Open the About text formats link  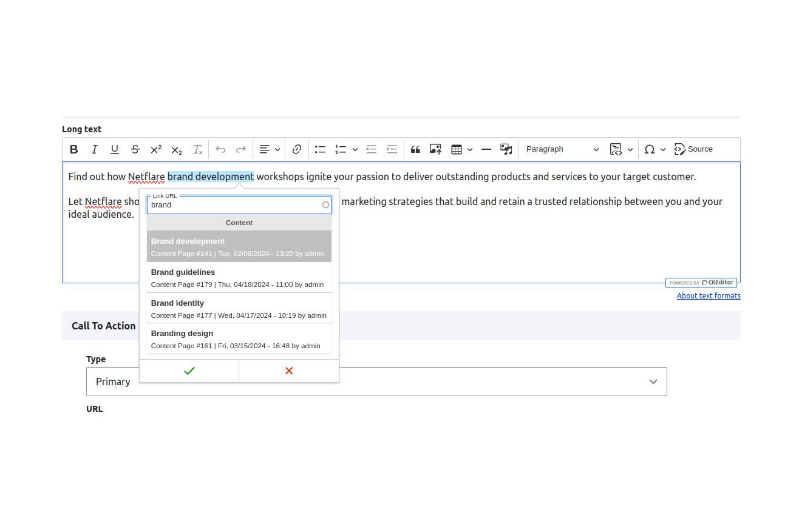pos(709,295)
